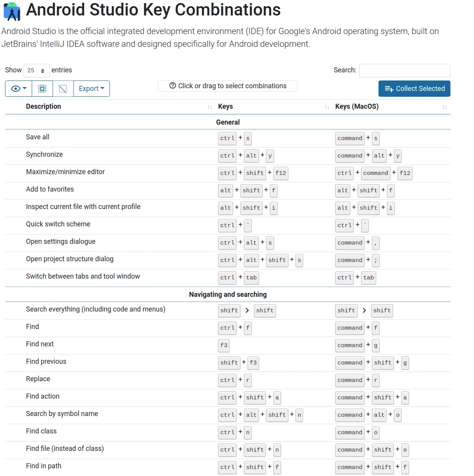Image resolution: width=474 pixels, height=476 pixels.
Task: Click the select all rows icon
Action: click(42, 89)
